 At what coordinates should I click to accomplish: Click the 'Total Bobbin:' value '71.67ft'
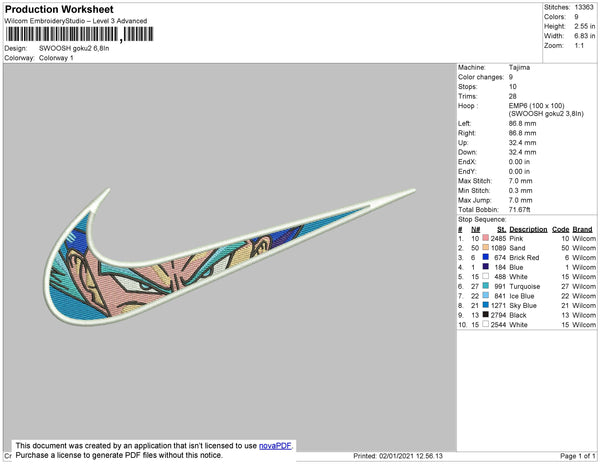point(519,210)
